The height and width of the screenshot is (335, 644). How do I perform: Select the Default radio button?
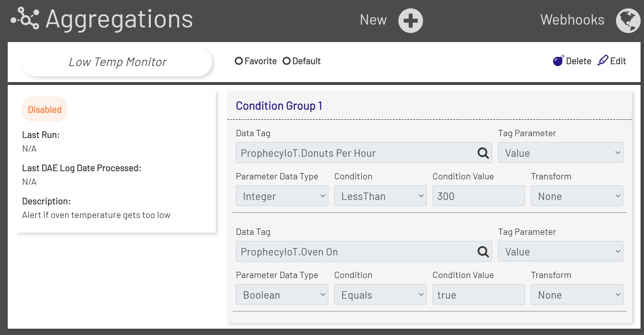pyautogui.click(x=287, y=61)
